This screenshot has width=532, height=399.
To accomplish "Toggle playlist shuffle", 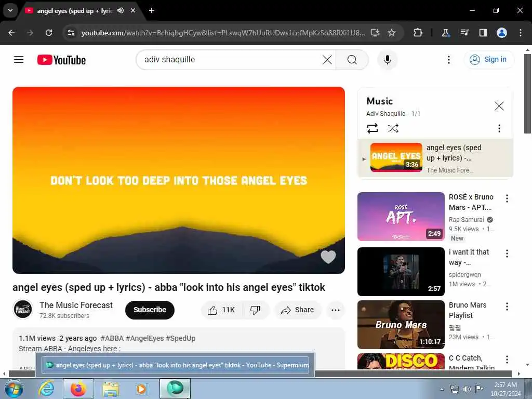I will [393, 129].
